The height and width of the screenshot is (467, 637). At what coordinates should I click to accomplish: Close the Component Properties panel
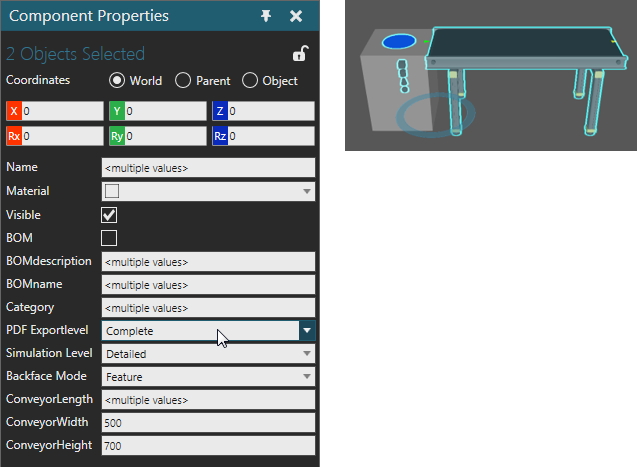click(x=296, y=16)
